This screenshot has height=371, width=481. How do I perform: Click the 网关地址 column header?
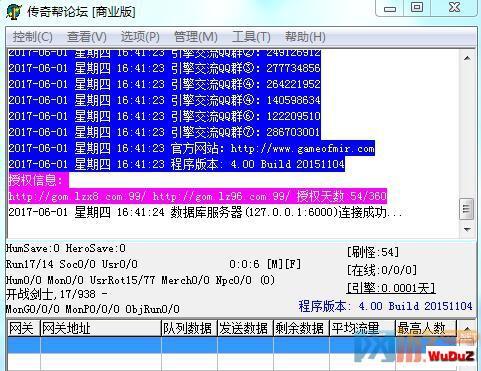pos(101,328)
